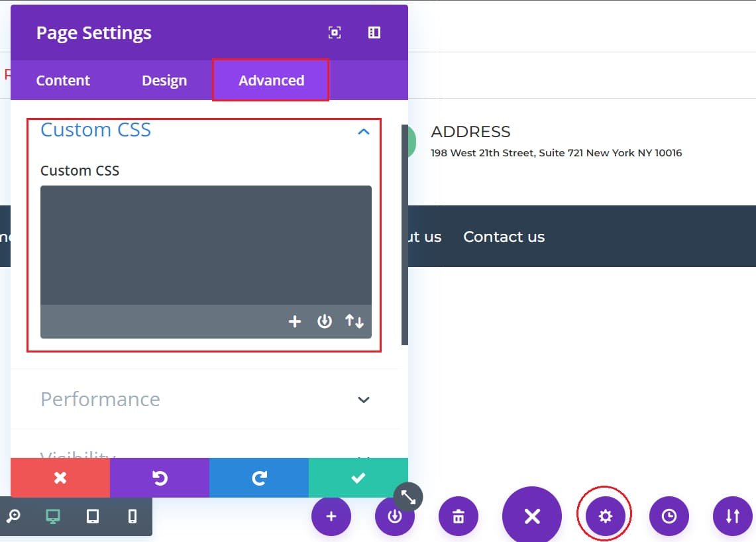Switch to phone view icon
The height and width of the screenshot is (542, 756).
pyautogui.click(x=132, y=516)
